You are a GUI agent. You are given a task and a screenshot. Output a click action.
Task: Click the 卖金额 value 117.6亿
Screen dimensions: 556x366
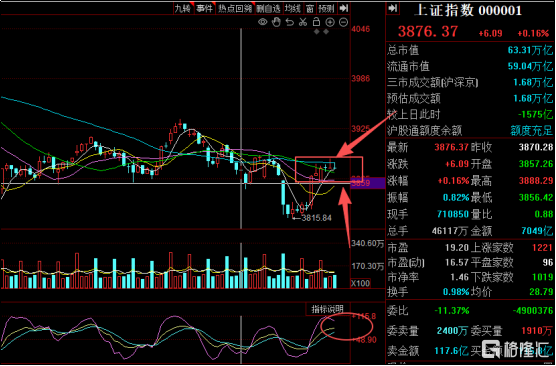pyautogui.click(x=452, y=351)
